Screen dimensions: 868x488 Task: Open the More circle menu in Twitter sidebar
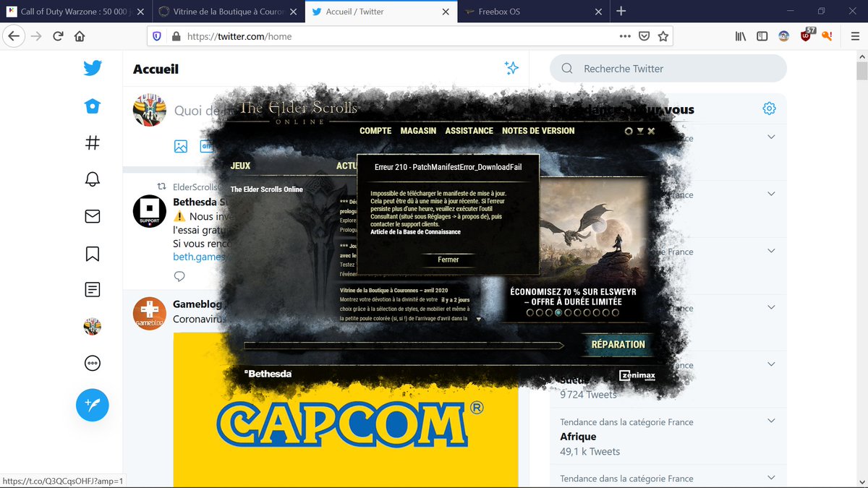tap(93, 364)
